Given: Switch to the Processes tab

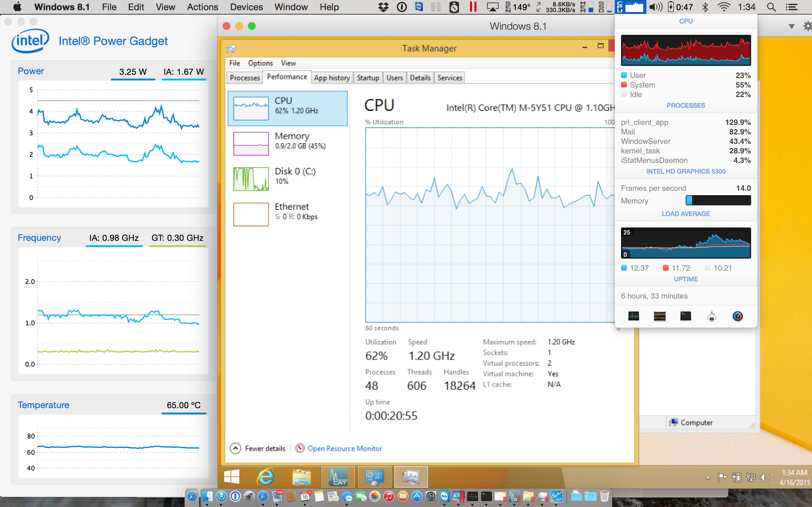Looking at the screenshot, I should pyautogui.click(x=245, y=78).
